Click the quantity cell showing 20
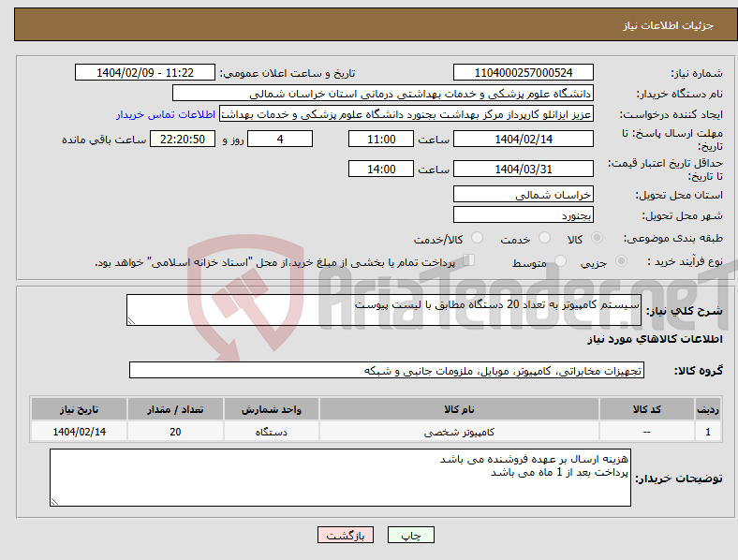 (x=175, y=432)
